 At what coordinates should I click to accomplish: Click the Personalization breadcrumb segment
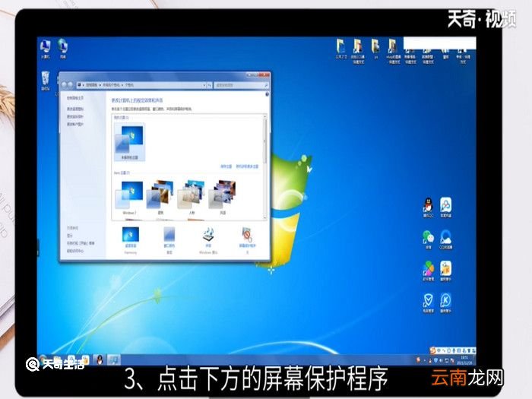click(x=129, y=85)
